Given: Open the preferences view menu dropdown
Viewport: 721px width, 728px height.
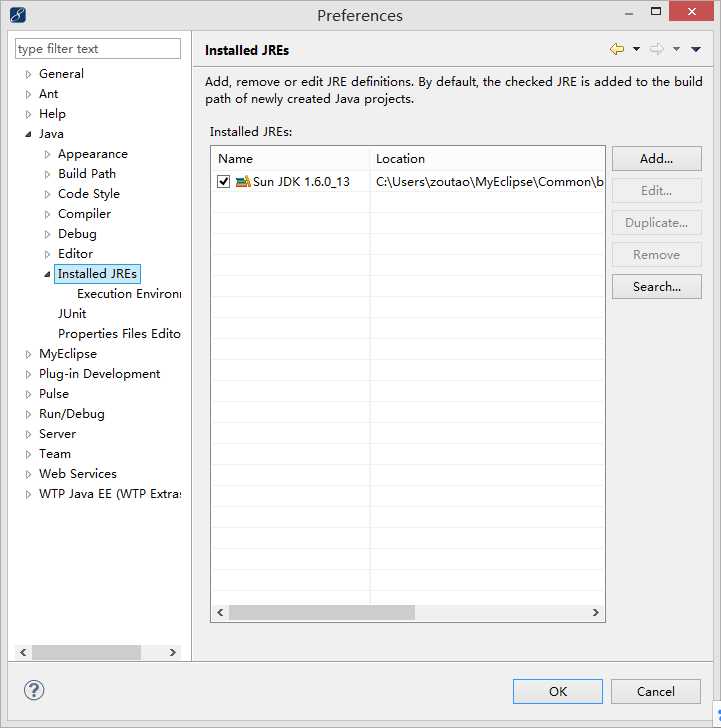Looking at the screenshot, I should [x=695, y=49].
